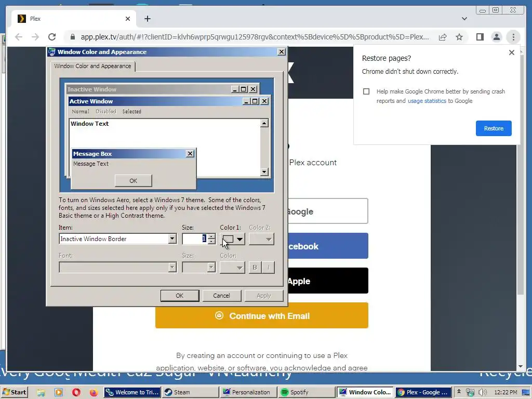Image resolution: width=532 pixels, height=399 pixels.
Task: Click the preview scrollbar down arrow
Action: [264, 171]
